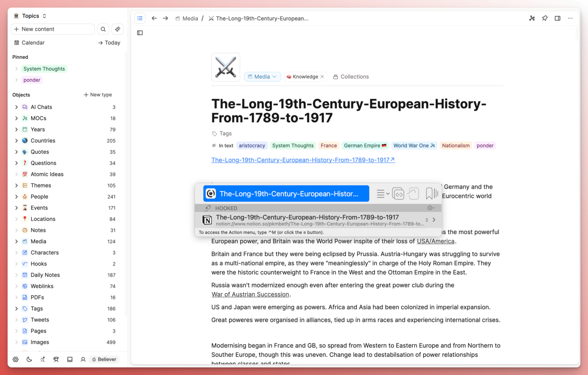
Task: Open the Hookmark action menu dropdown
Action: pyautogui.click(x=383, y=194)
